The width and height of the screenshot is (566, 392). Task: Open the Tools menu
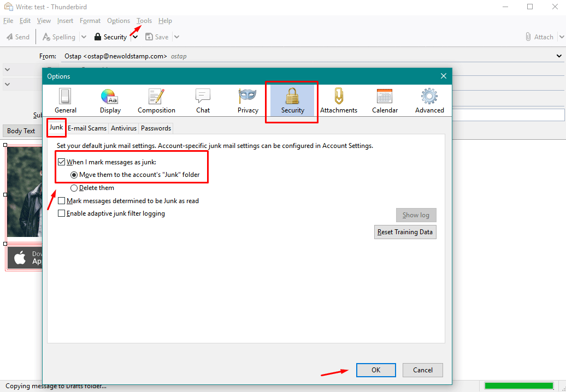pos(144,21)
